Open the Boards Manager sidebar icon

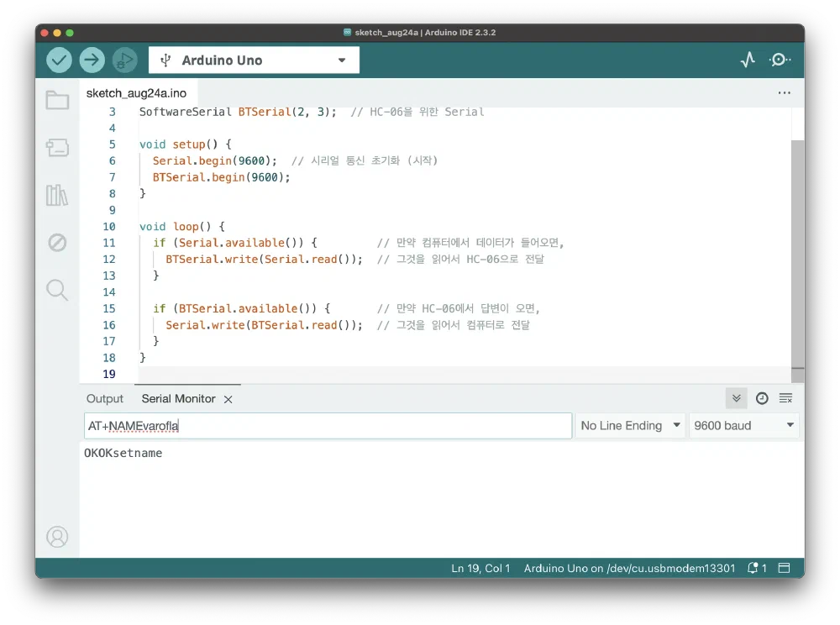[x=57, y=149]
